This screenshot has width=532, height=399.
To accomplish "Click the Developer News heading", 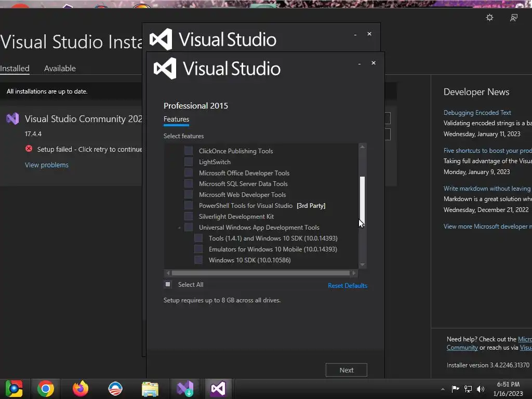I will pos(476,92).
